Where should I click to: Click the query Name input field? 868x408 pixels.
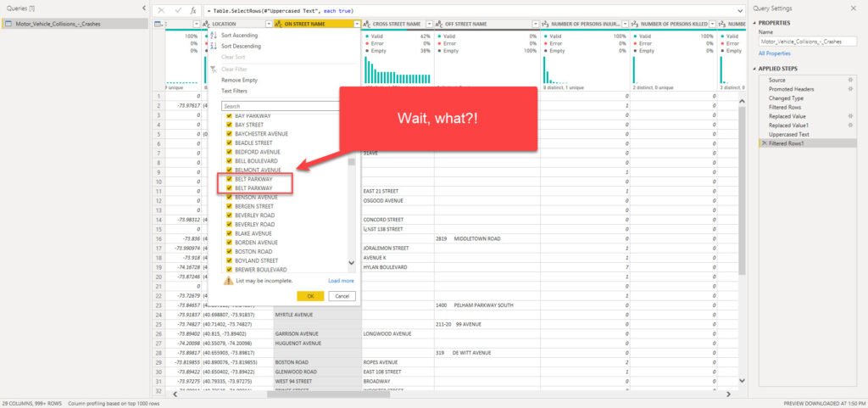click(x=808, y=42)
